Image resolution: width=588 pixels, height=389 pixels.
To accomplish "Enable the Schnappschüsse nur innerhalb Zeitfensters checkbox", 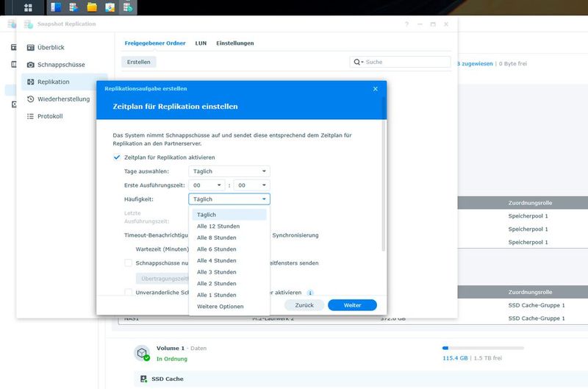I will tap(128, 263).
